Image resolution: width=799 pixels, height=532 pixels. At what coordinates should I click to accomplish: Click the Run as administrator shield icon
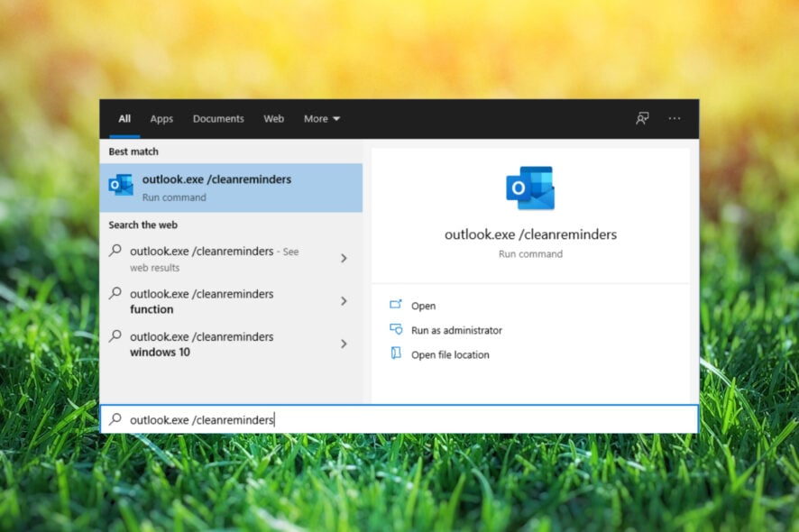(x=395, y=330)
